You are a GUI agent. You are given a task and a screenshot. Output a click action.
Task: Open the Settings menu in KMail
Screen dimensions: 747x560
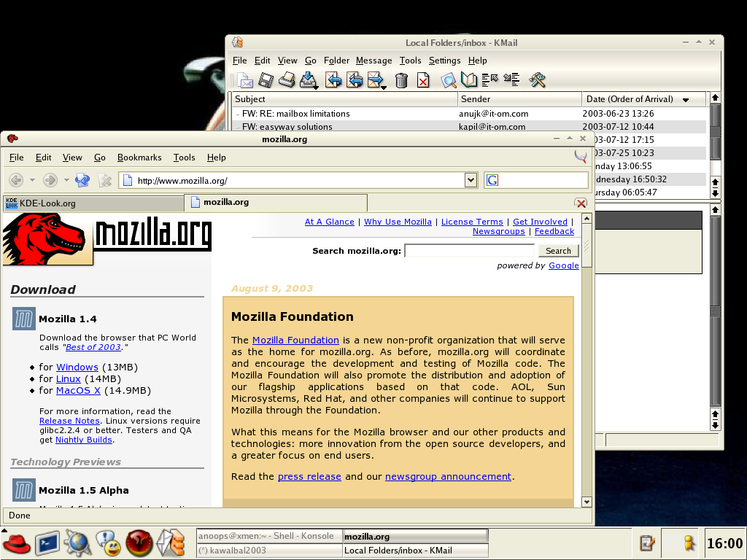pos(444,61)
